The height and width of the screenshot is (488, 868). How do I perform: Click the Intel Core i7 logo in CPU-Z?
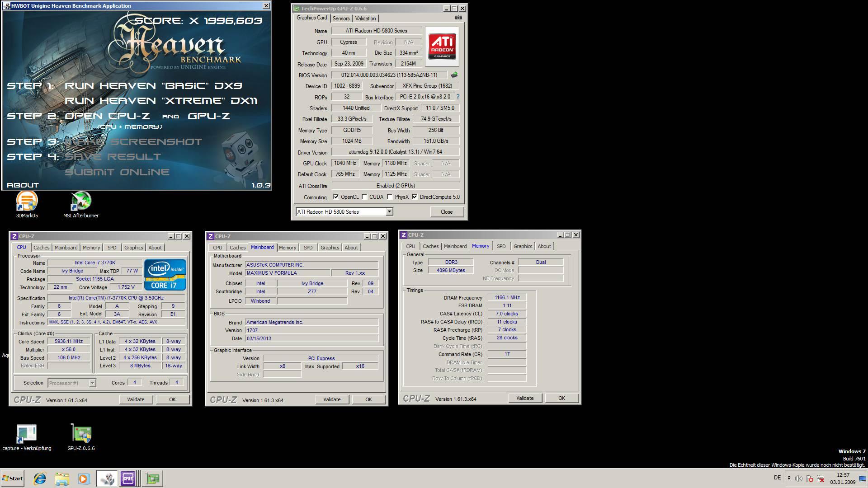165,274
